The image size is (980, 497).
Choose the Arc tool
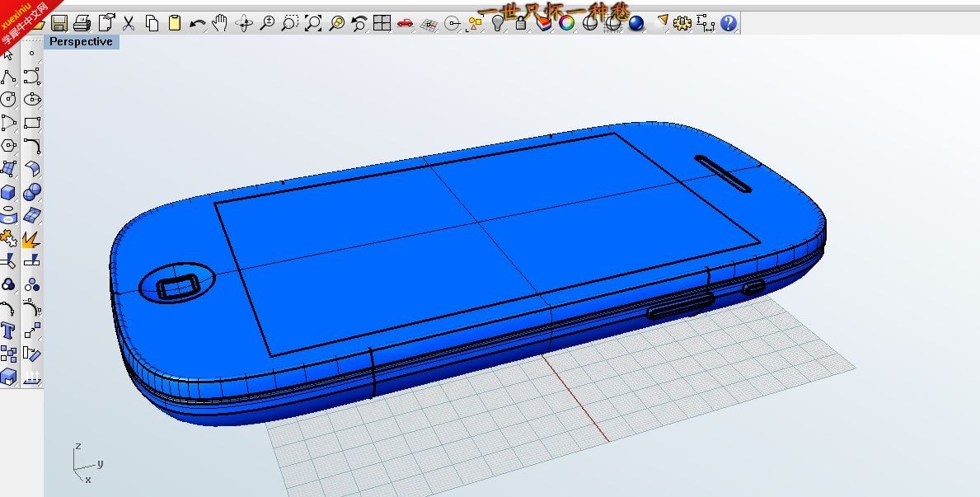tap(9, 123)
